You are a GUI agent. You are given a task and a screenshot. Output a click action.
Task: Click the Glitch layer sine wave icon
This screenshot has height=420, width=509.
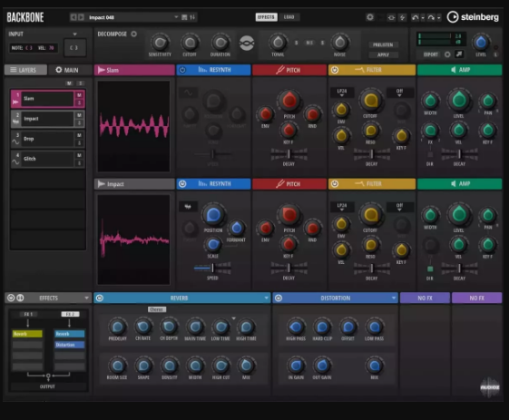click(x=15, y=162)
